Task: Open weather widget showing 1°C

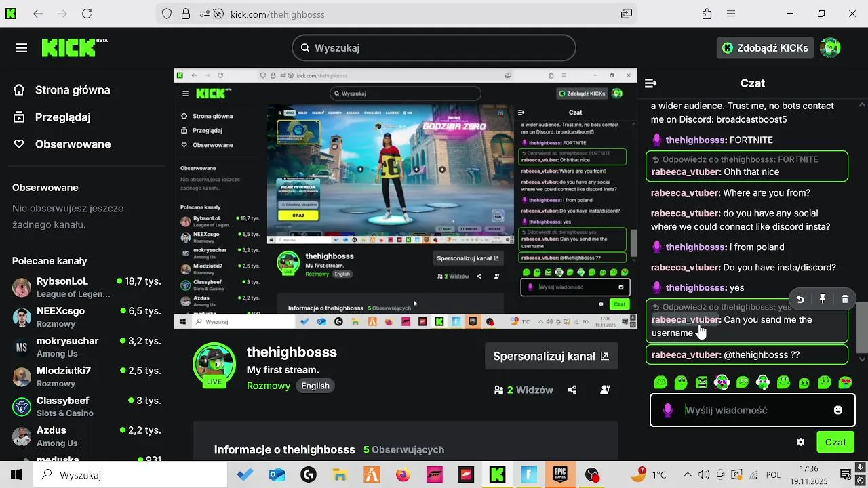Action: [x=648, y=474]
